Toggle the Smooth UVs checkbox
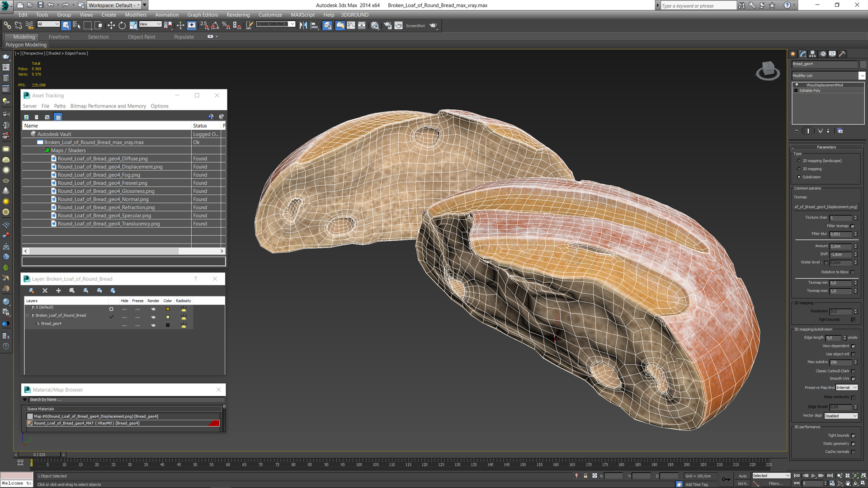 click(x=853, y=379)
